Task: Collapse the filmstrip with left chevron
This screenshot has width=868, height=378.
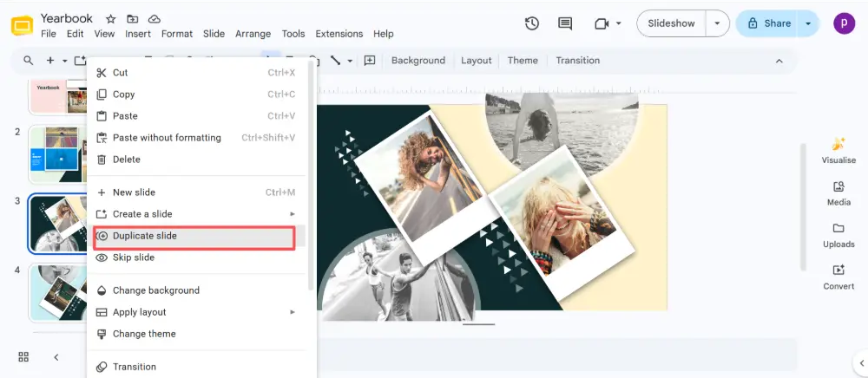Action: (x=56, y=357)
